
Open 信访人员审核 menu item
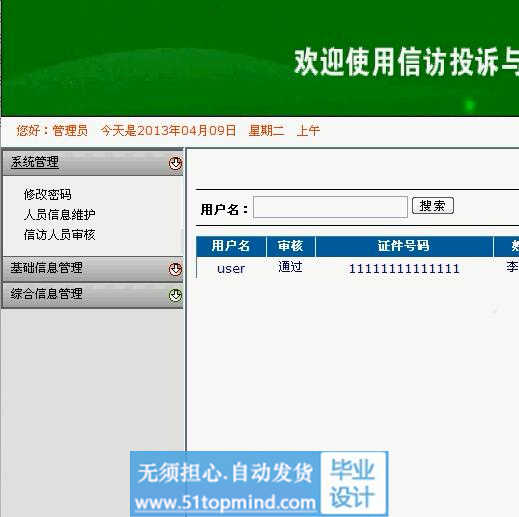pyautogui.click(x=60, y=235)
